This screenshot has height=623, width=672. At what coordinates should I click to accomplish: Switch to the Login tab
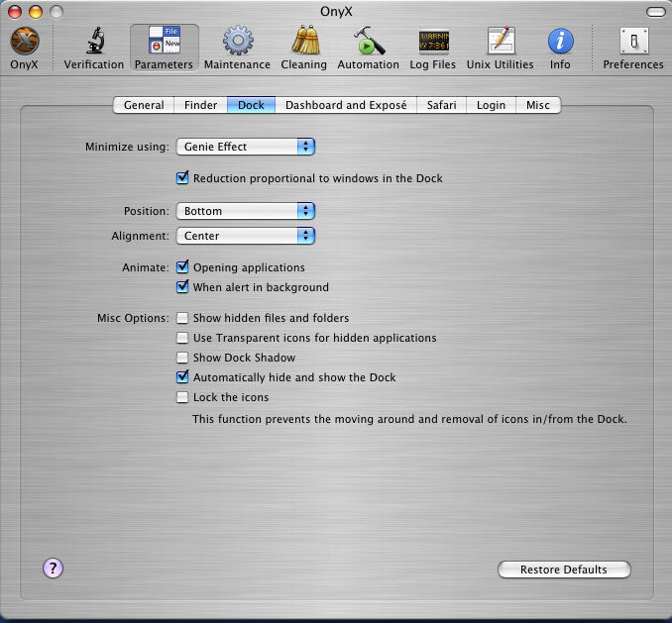[492, 105]
